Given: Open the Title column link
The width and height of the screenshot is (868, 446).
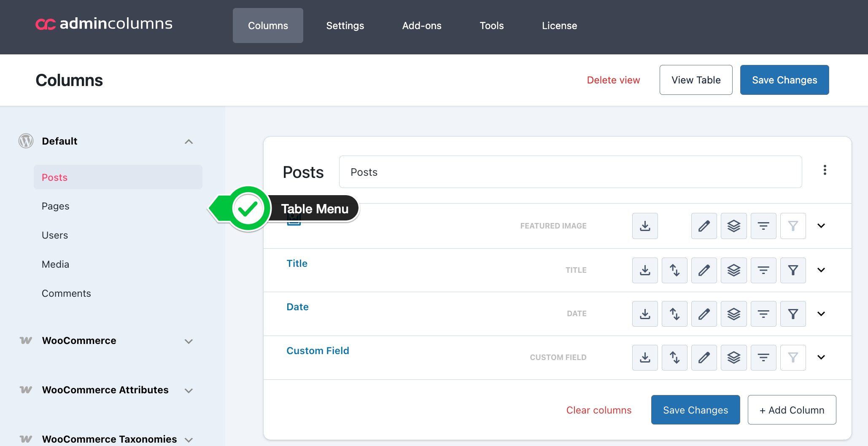Looking at the screenshot, I should coord(297,263).
